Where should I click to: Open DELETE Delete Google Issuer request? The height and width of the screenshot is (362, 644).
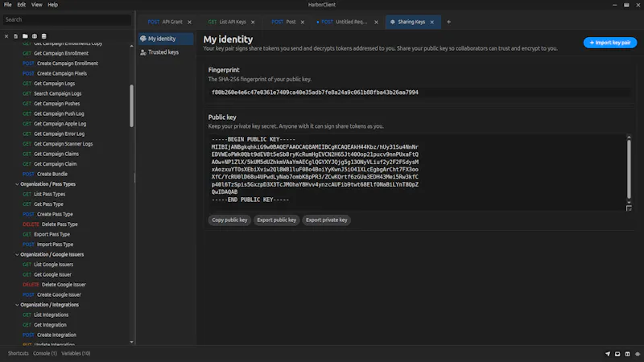54,285
